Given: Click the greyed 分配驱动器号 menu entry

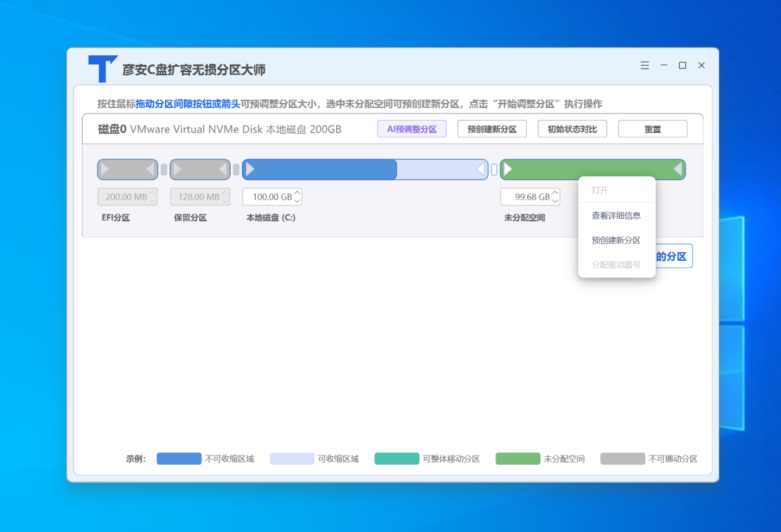Looking at the screenshot, I should point(616,265).
